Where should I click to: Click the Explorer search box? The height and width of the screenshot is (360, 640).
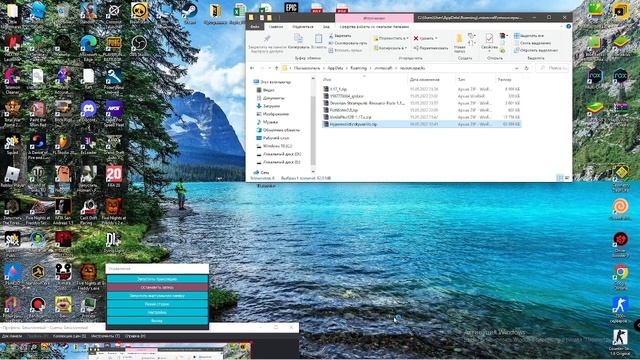(552, 68)
